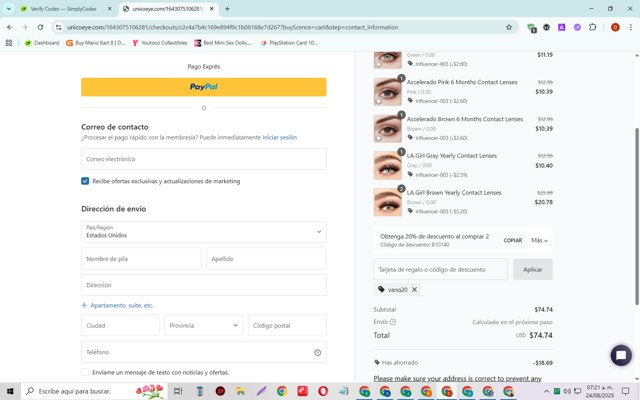The image size is (640, 400).
Task: Focus the Apellido field
Action: [x=266, y=259]
